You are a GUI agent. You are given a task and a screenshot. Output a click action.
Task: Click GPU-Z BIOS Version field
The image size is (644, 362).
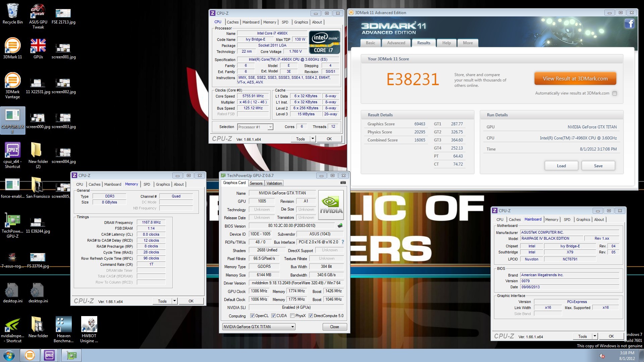pyautogui.click(x=291, y=226)
